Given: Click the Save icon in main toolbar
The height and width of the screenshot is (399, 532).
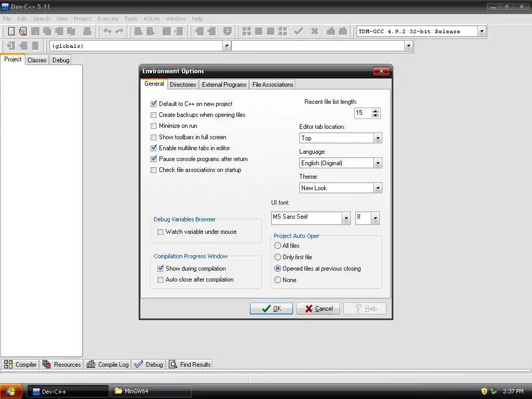Looking at the screenshot, I should [35, 31].
